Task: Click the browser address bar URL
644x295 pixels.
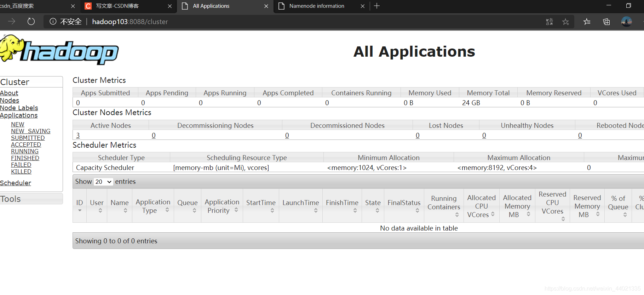Action: coord(130,22)
